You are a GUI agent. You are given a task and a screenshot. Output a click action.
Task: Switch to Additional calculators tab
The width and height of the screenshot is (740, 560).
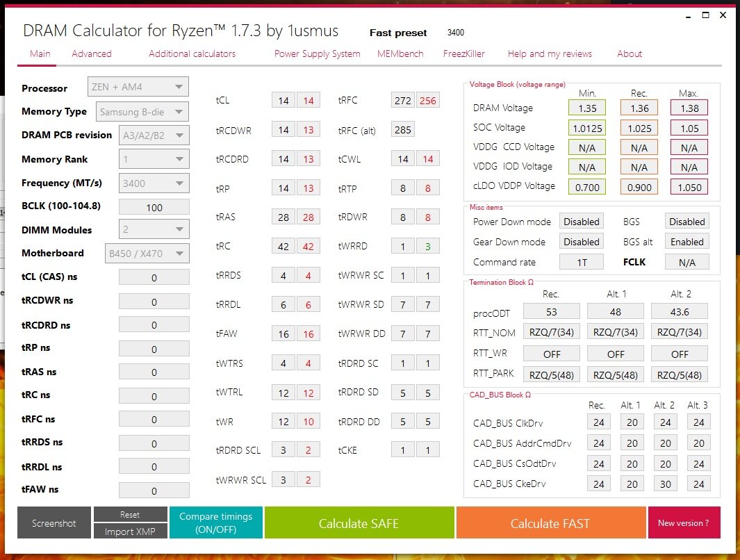tap(192, 53)
